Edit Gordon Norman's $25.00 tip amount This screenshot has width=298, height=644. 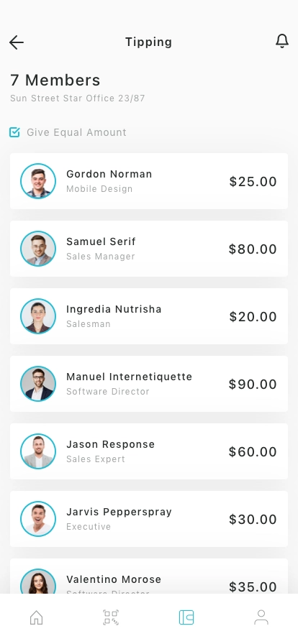click(253, 182)
